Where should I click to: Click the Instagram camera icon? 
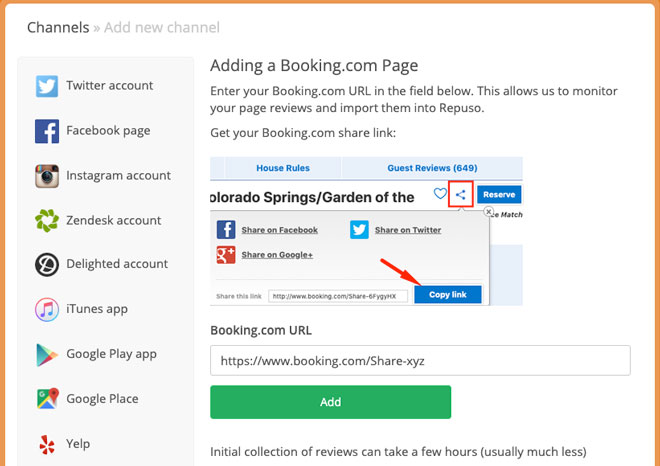pyautogui.click(x=47, y=176)
